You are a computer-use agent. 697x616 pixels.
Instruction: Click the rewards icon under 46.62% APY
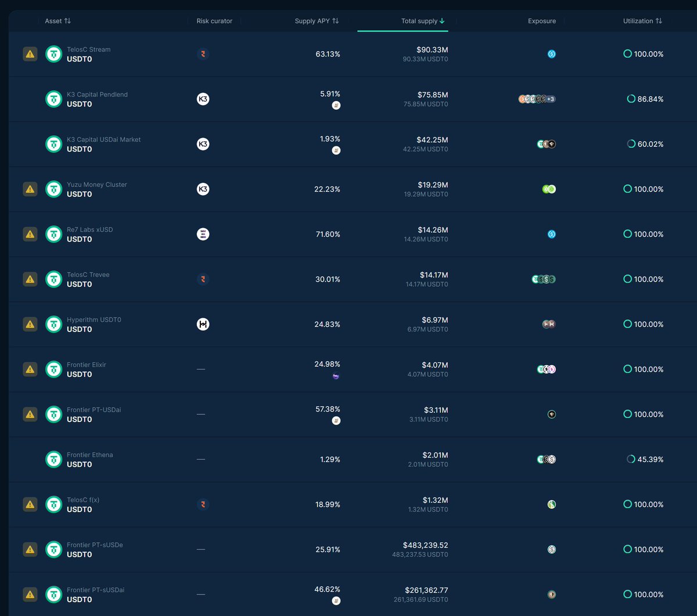point(336,601)
